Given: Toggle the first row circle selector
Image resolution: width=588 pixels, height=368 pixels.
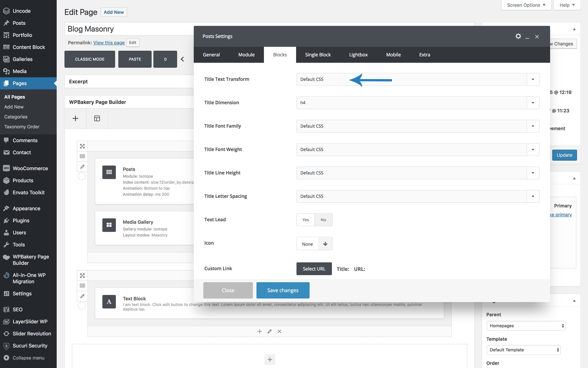Looking at the screenshot, I should [x=82, y=176].
